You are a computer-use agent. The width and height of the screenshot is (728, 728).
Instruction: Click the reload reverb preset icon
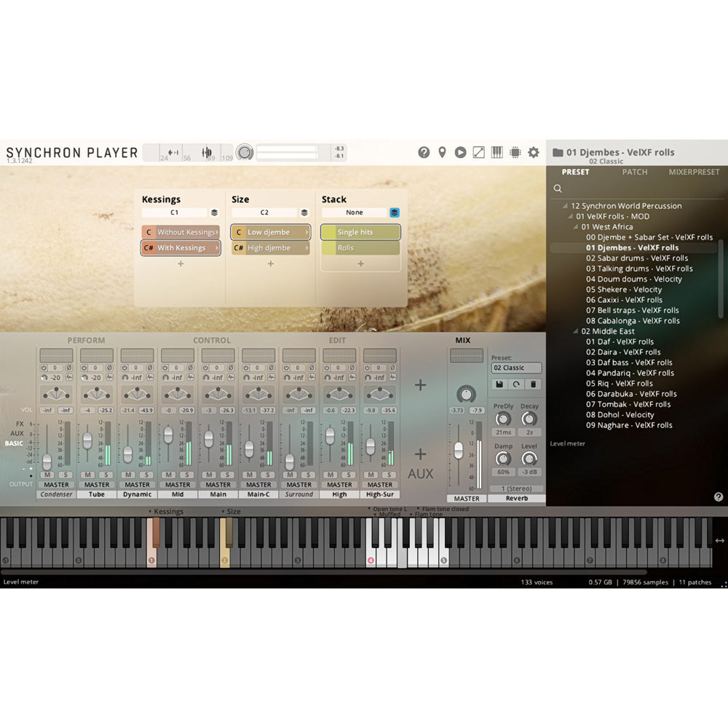point(516,384)
